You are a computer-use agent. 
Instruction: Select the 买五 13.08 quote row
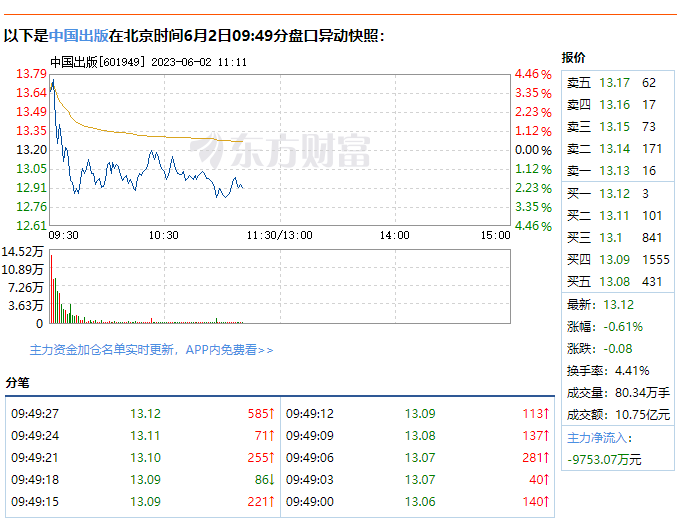coord(617,282)
